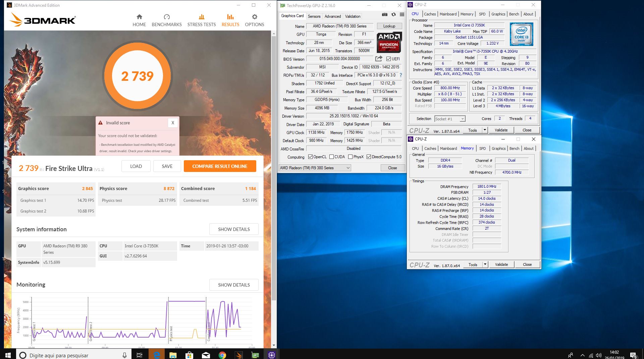Click the taskbar search box
This screenshot has height=359, width=644.
73,355
